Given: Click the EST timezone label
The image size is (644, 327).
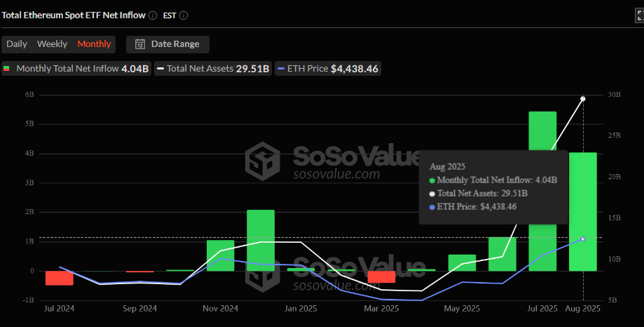Looking at the screenshot, I should (x=169, y=15).
